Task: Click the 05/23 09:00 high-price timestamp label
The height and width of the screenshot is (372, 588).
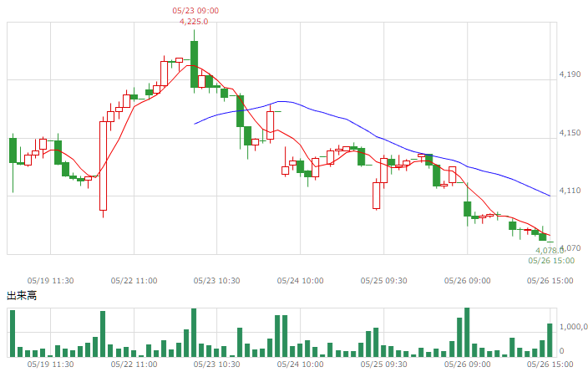Action: point(195,11)
